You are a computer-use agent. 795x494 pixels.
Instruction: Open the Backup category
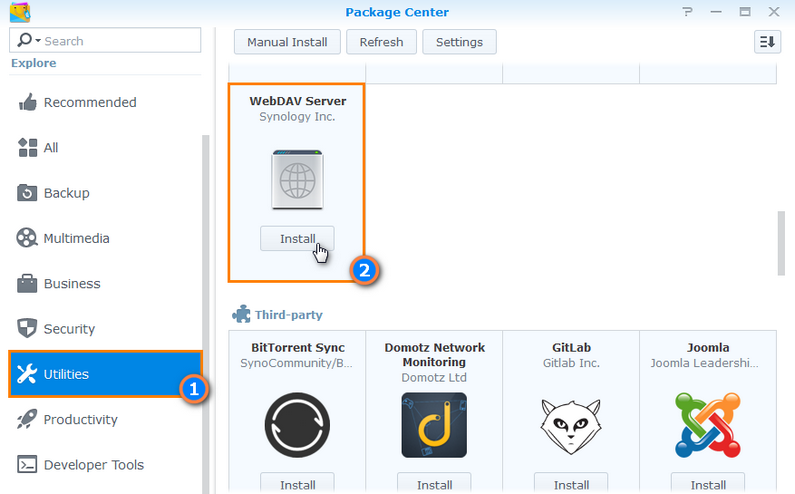click(x=66, y=193)
